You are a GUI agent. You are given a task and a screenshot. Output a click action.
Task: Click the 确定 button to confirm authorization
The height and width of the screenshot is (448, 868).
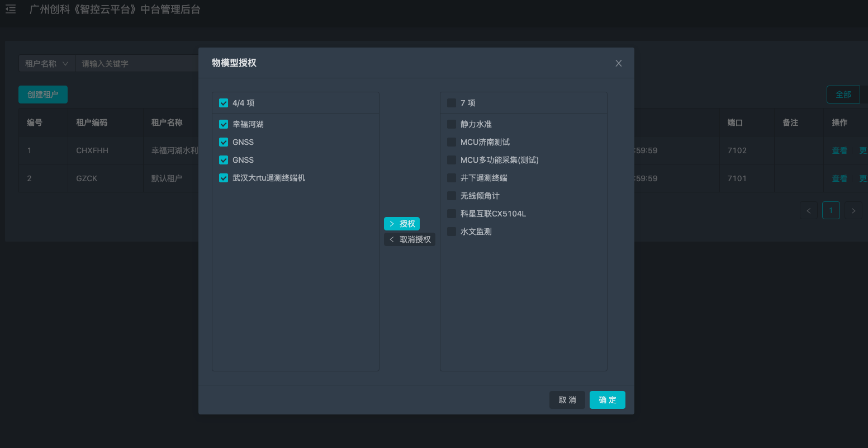click(x=607, y=399)
